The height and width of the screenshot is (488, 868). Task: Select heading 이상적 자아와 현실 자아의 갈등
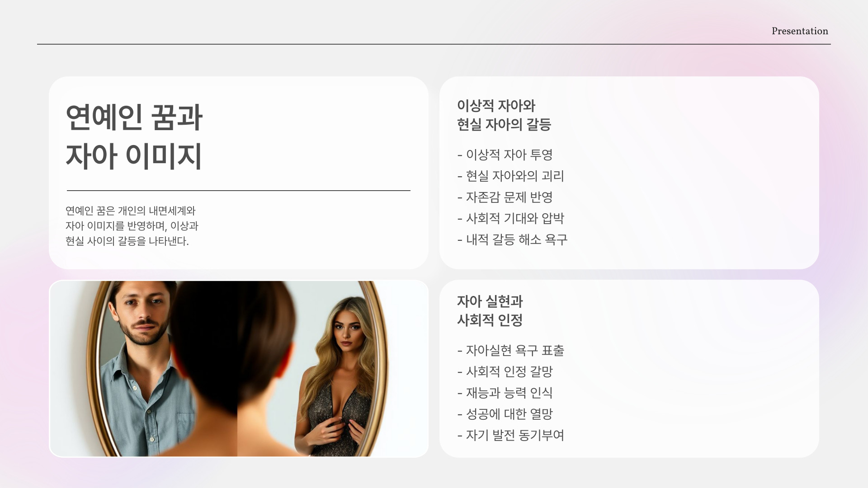click(x=504, y=115)
